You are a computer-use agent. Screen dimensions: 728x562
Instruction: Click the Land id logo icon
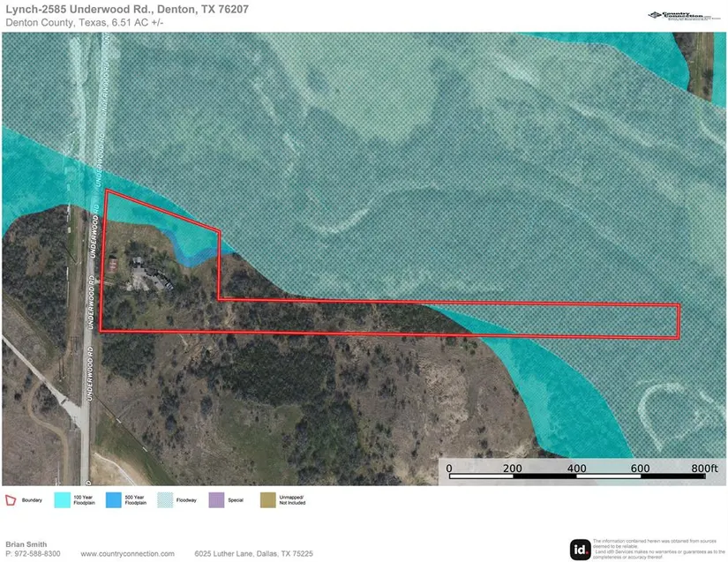[580, 547]
